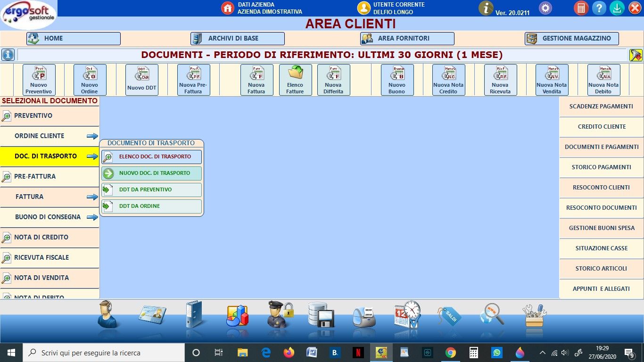Create a new DDT from toolbar
This screenshot has width=644, height=362.
tap(141, 80)
